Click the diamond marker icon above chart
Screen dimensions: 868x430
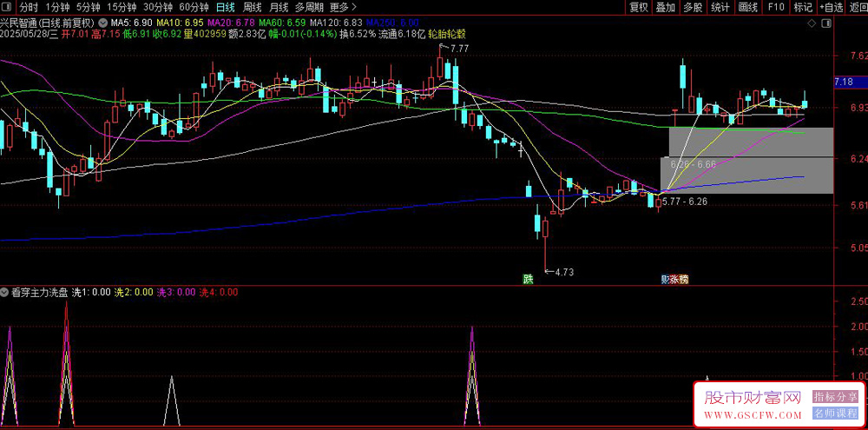point(812,23)
